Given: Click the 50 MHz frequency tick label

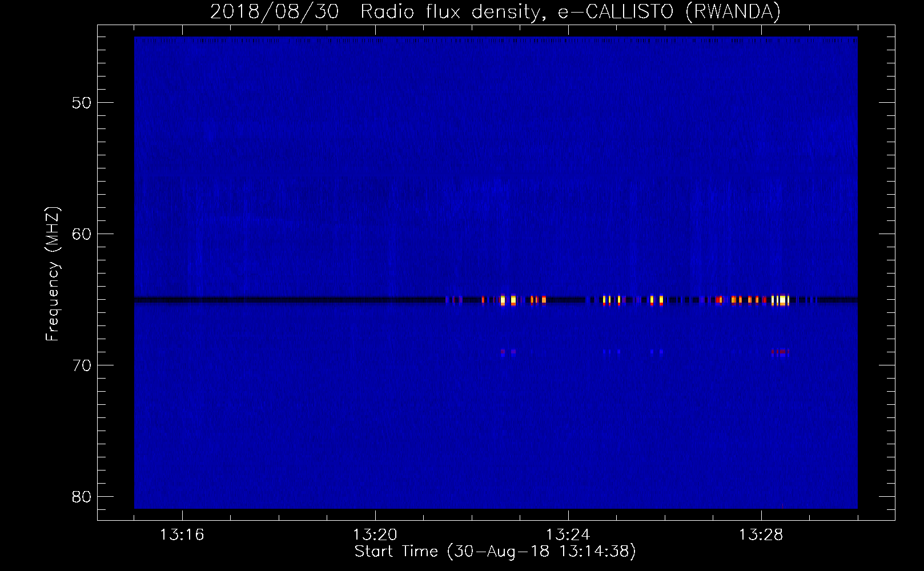Looking at the screenshot, I should pos(82,103).
